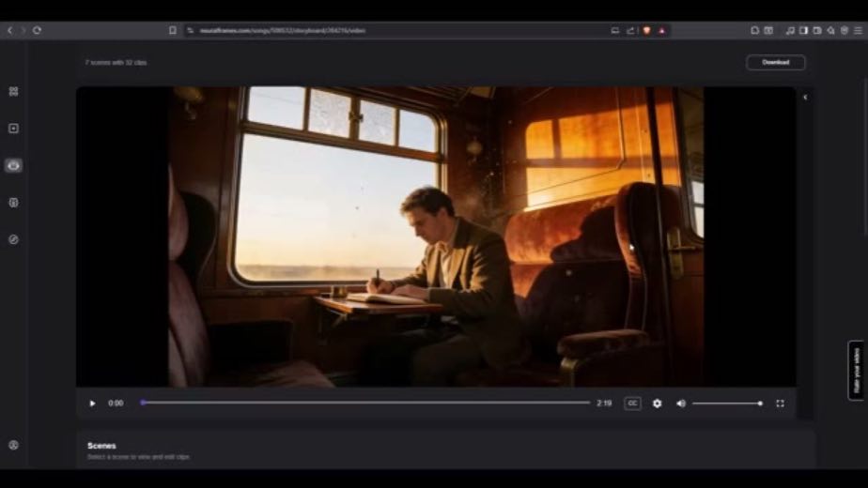
Task: Click the "Scenes" heading
Action: (x=101, y=446)
